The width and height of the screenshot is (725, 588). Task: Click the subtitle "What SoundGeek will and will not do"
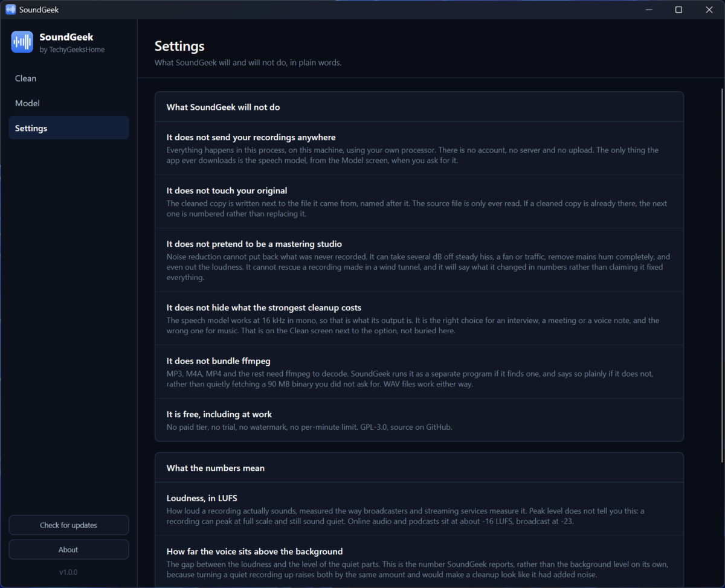coord(248,63)
